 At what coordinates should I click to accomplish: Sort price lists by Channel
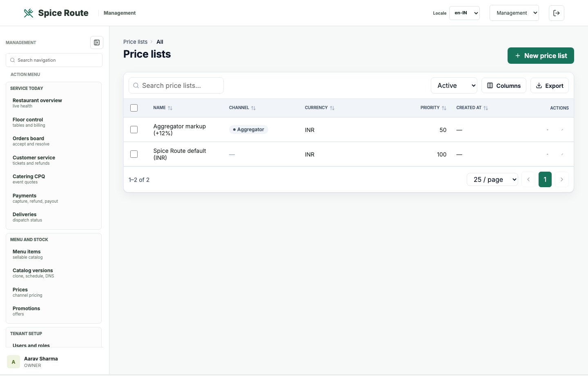(253, 108)
